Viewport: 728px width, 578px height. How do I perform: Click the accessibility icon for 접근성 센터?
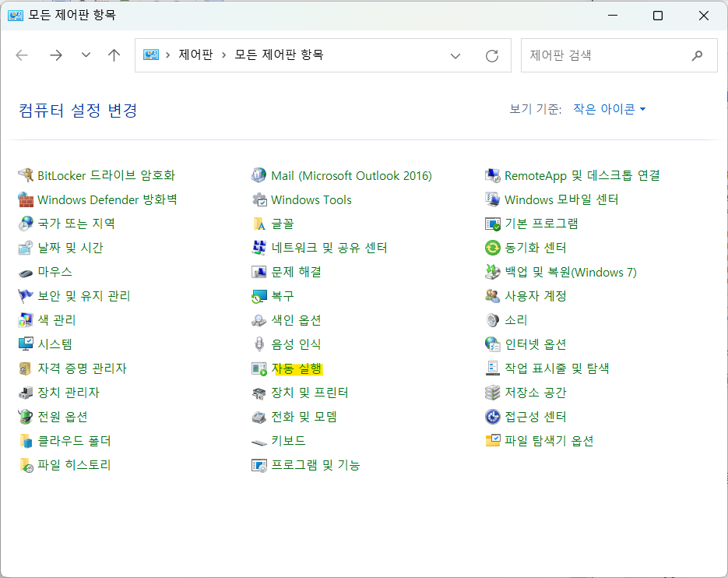492,417
